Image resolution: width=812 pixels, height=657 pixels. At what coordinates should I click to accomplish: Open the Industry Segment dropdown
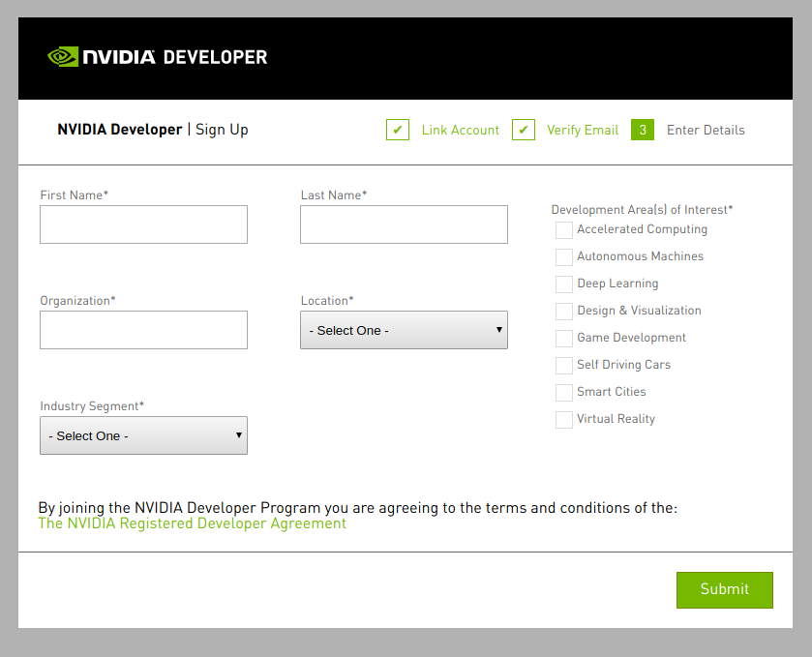coord(143,435)
